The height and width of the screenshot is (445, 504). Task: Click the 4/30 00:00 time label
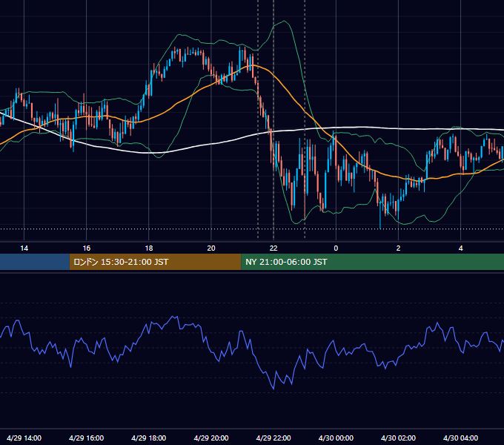click(x=336, y=438)
